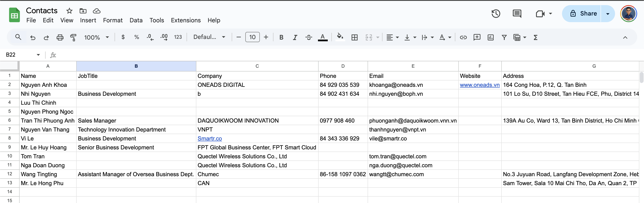This screenshot has height=203, width=644.
Task: Open the zoom level dropdown
Action: [x=96, y=37]
